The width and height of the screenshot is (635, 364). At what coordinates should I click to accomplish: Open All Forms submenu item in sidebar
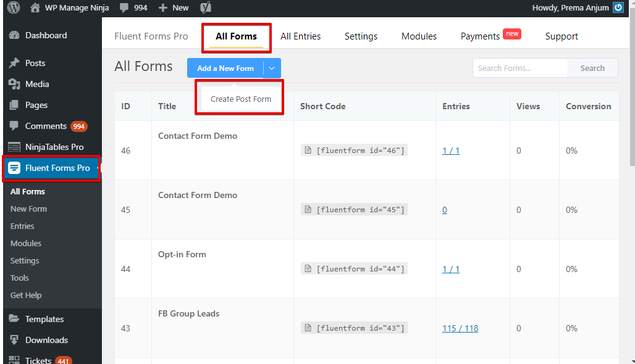point(28,191)
